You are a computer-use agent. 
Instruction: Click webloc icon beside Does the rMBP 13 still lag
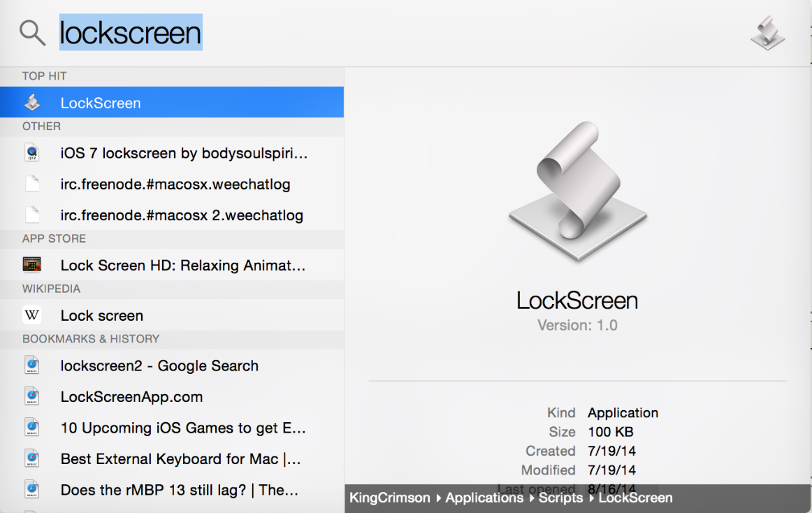(x=32, y=490)
